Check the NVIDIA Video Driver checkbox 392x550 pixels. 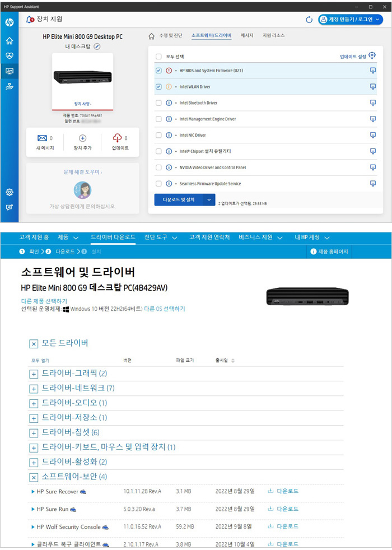[158, 167]
